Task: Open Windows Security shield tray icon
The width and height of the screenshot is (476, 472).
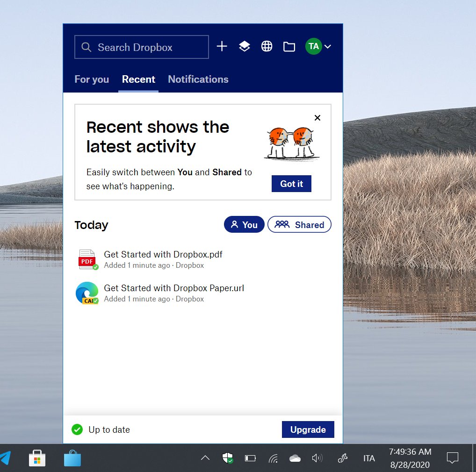Action: click(x=227, y=458)
